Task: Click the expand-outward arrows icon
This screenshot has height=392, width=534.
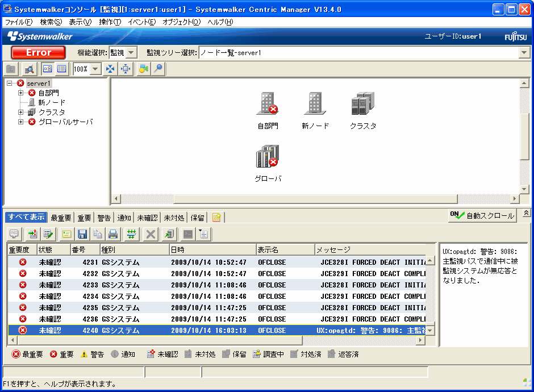Action: 126,69
